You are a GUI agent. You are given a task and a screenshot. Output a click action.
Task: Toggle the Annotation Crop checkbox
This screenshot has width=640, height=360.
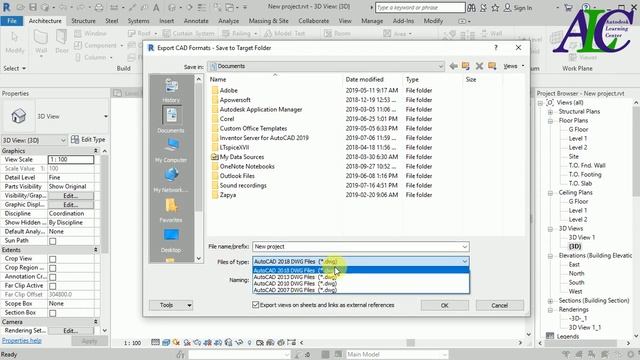tap(53, 277)
